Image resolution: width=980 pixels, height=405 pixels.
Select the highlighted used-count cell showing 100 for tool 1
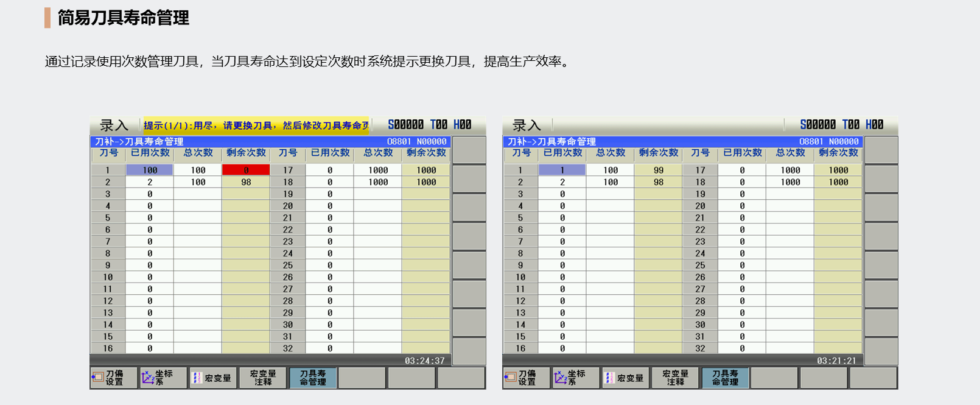[150, 170]
